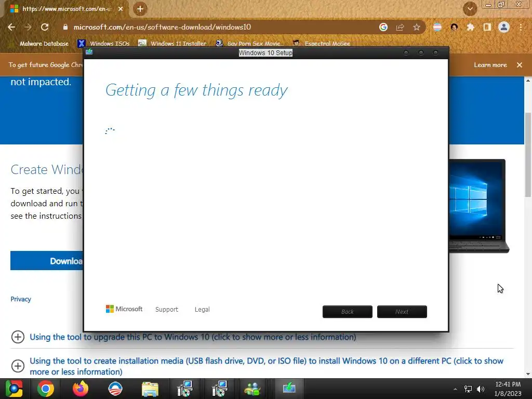Open a new Chrome tab

click(140, 9)
